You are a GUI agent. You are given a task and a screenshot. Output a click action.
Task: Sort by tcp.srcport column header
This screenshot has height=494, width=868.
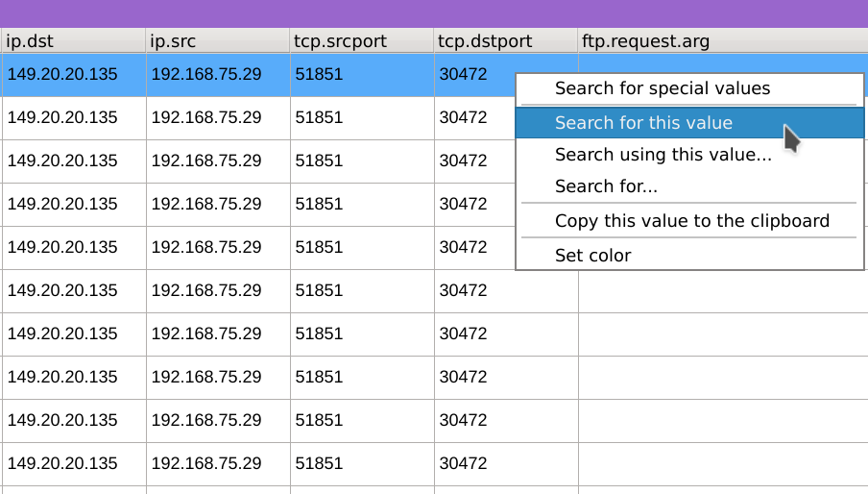362,41
